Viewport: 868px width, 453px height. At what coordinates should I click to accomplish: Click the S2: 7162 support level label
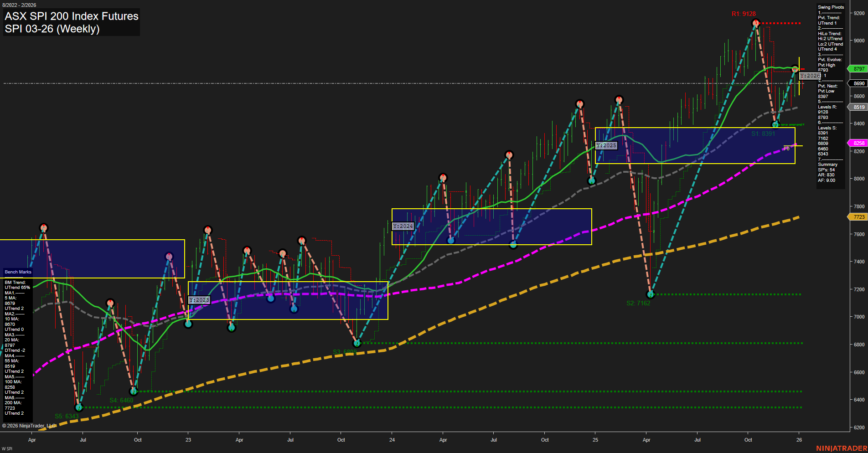tap(638, 302)
